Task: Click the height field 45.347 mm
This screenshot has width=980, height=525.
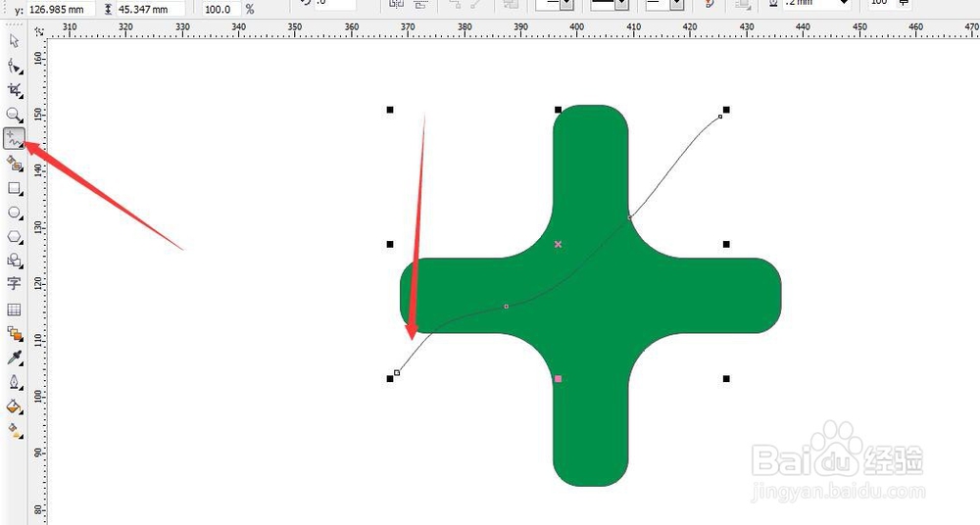Action: pos(151,10)
